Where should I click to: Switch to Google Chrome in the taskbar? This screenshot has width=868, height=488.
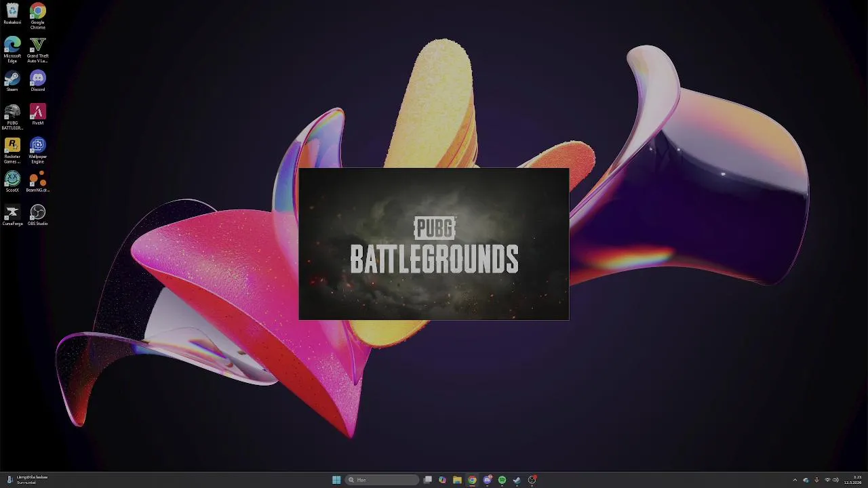pos(473,480)
